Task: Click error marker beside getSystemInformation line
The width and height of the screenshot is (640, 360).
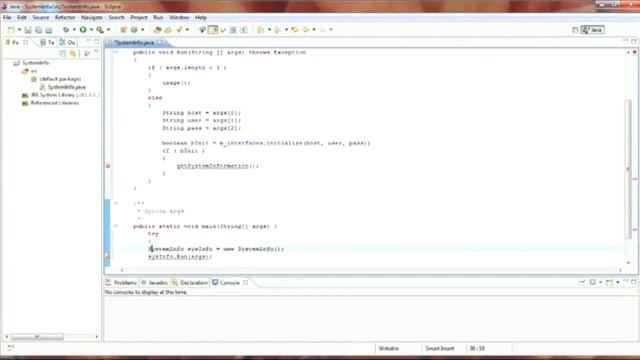Action: [x=108, y=166]
